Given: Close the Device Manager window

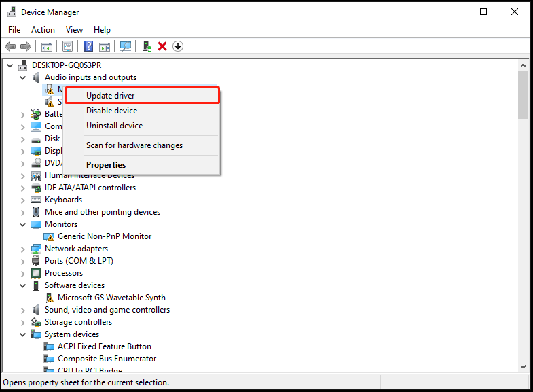Looking at the screenshot, I should [x=515, y=12].
